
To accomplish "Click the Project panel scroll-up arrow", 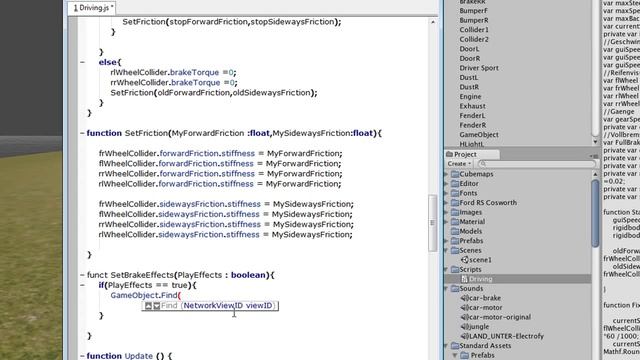I will coord(595,174).
